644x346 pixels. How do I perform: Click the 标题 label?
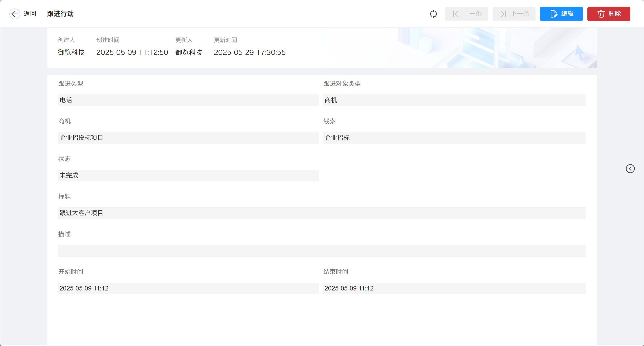pos(64,196)
